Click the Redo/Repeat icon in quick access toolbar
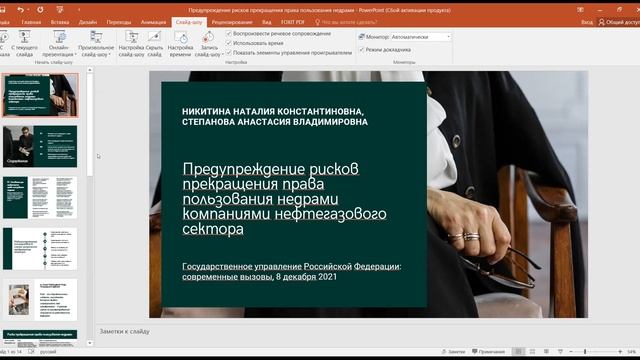The height and width of the screenshot is (360, 640). pos(40,10)
